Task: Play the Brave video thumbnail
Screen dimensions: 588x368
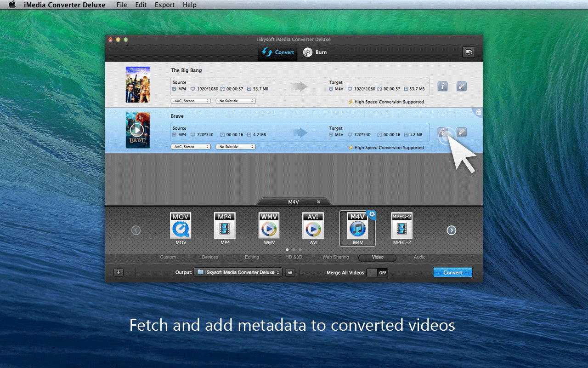Action: (137, 130)
